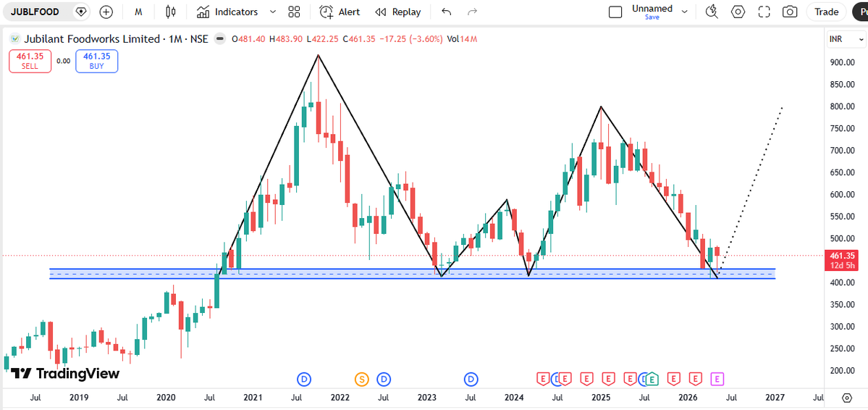868x410 pixels.
Task: Click the 2024 year label on time axis
Action: pyautogui.click(x=514, y=398)
